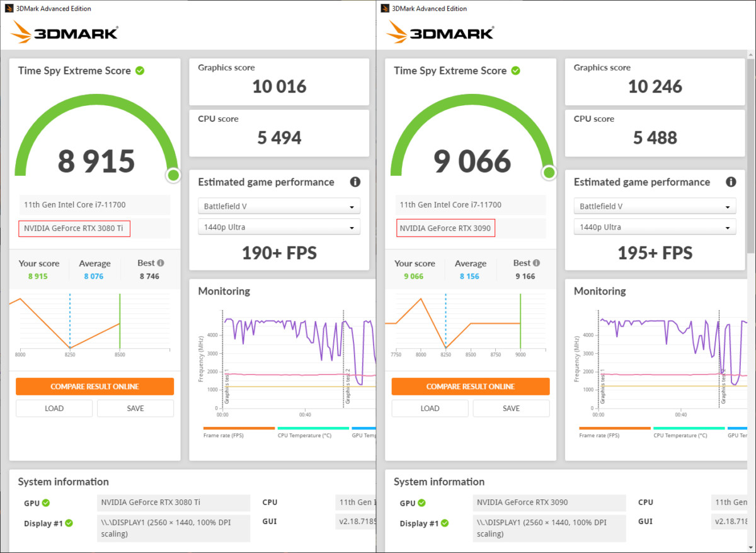Click COMPARE RESULT ONLINE in the RTX 3080 Ti window
Viewport: 756px width, 553px height.
click(94, 387)
